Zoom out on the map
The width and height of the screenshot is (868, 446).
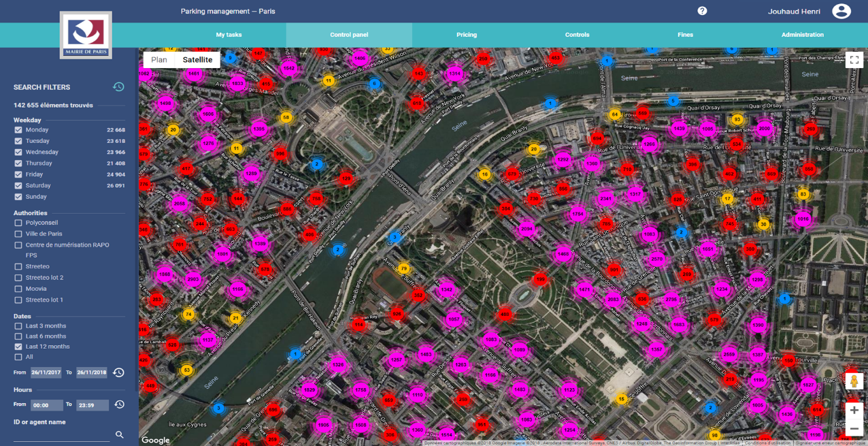pos(854,429)
